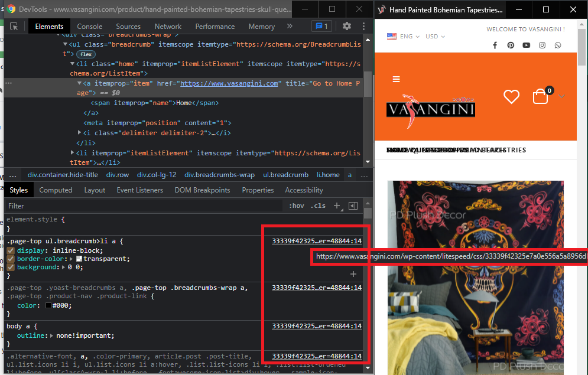Select ul.breadcrumb in DOM breadcrumb trail
Viewport: 588px width, 375px height.
pyautogui.click(x=286, y=175)
